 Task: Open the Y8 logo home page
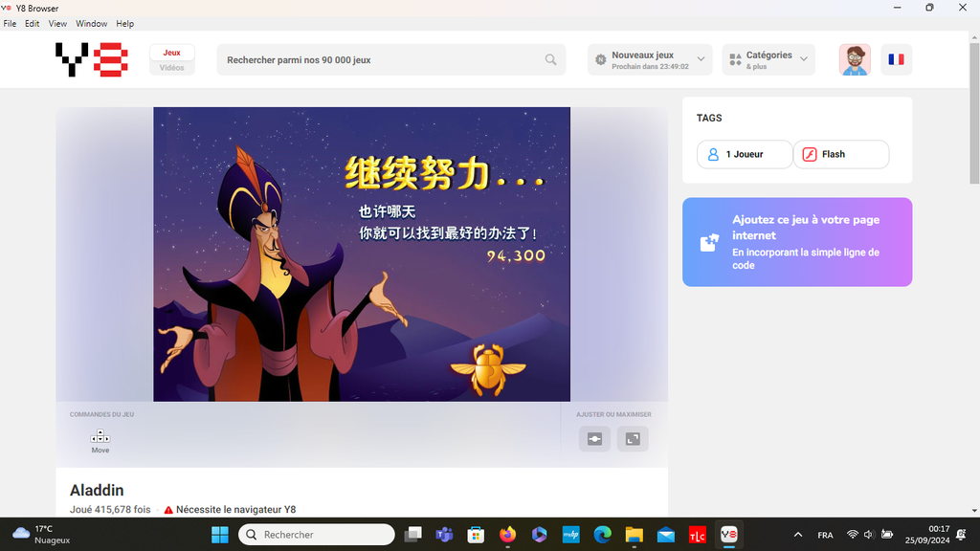coord(92,59)
